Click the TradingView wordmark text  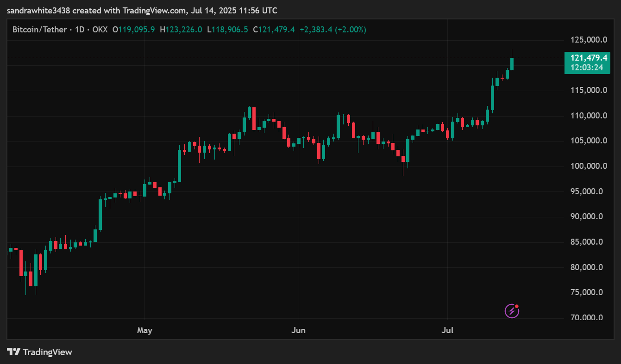pyautogui.click(x=47, y=352)
